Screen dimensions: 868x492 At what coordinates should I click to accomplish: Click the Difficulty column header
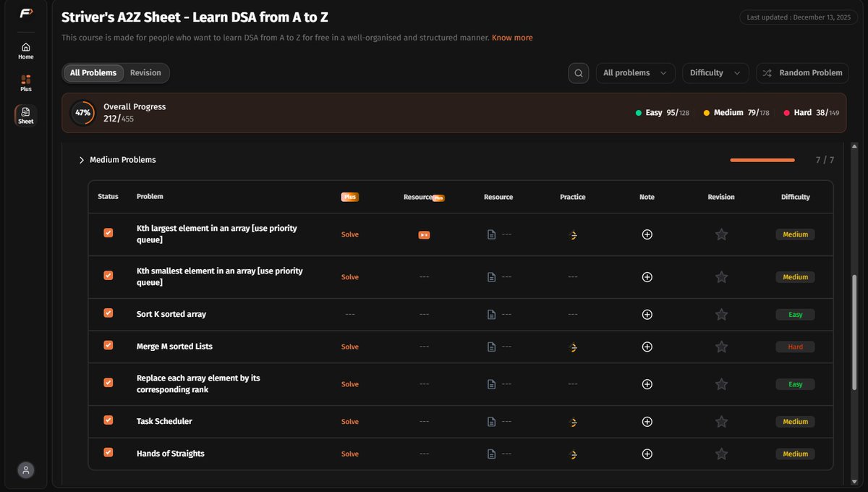click(796, 197)
